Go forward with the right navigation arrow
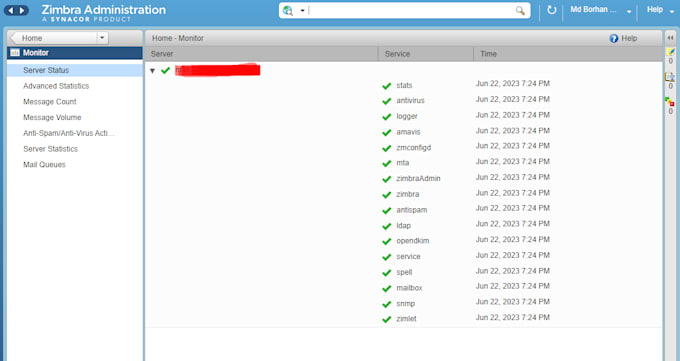This screenshot has width=680, height=361. click(22, 10)
